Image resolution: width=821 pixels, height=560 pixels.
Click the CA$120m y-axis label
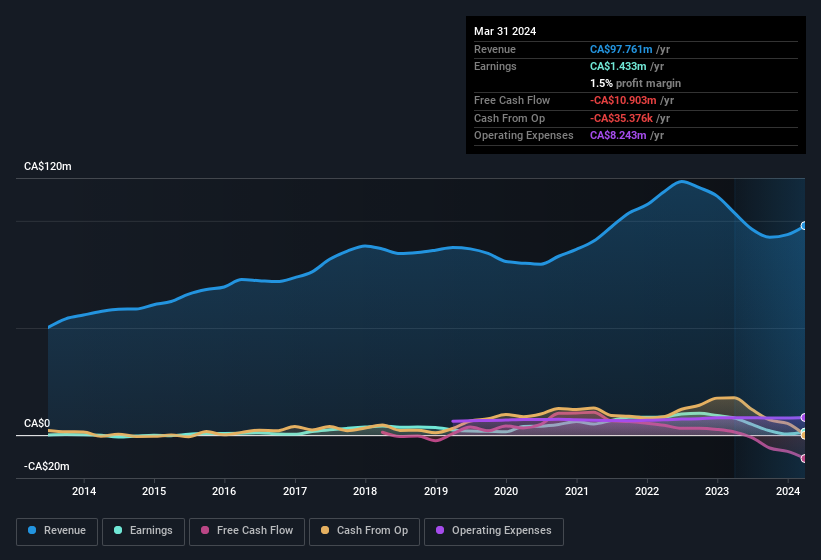click(48, 166)
